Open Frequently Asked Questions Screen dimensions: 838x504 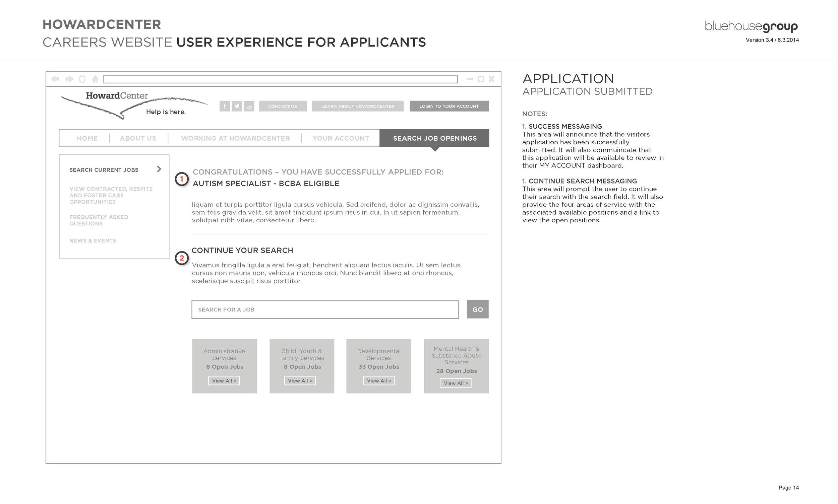99,220
